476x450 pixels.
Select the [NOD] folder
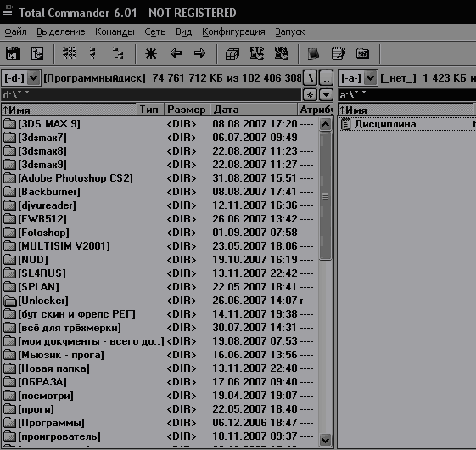tap(160, 260)
